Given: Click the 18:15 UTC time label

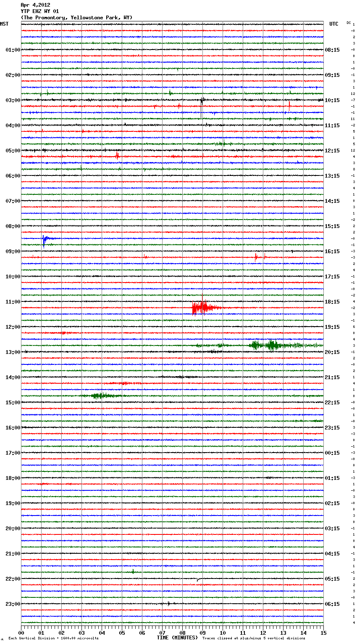Looking at the screenshot, I should coord(332,302).
